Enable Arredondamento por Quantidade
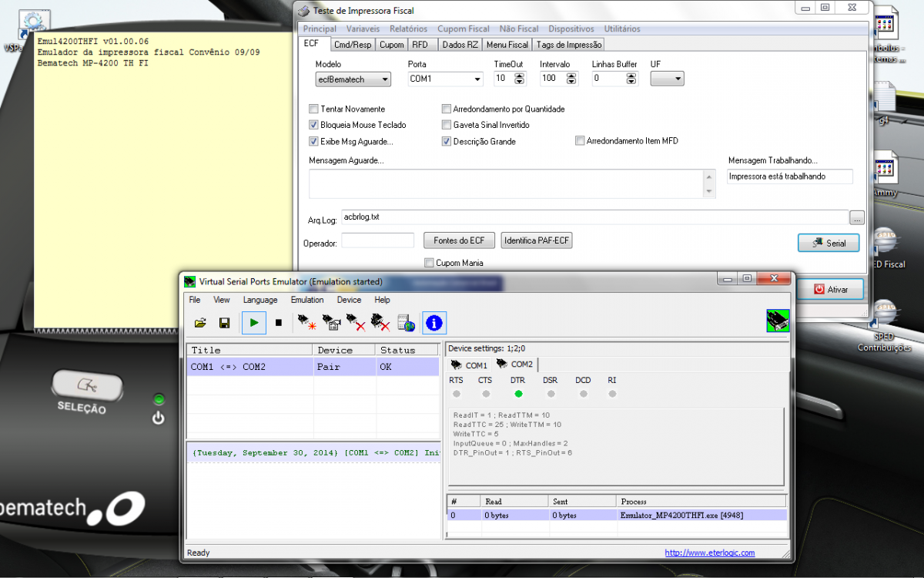 (x=447, y=109)
